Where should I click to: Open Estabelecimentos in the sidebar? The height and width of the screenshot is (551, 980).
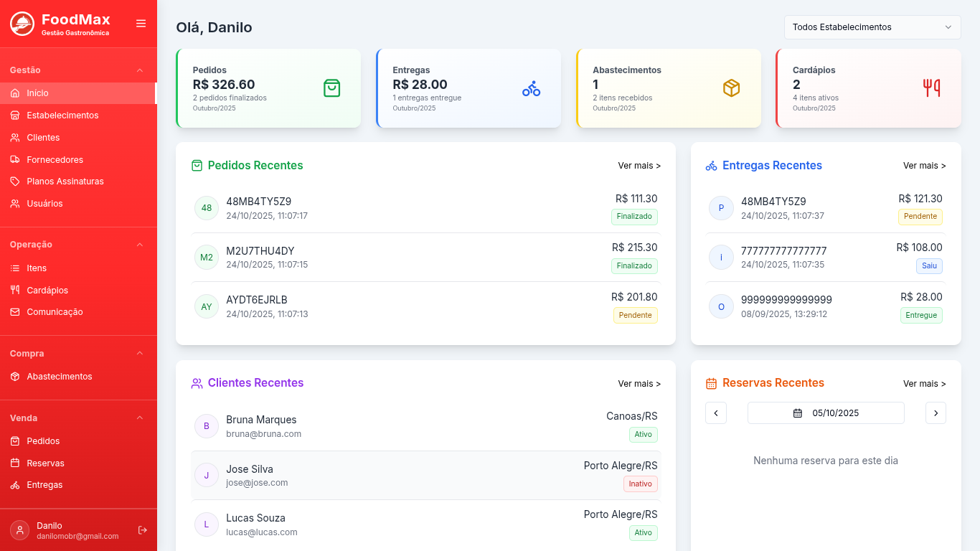coord(62,116)
